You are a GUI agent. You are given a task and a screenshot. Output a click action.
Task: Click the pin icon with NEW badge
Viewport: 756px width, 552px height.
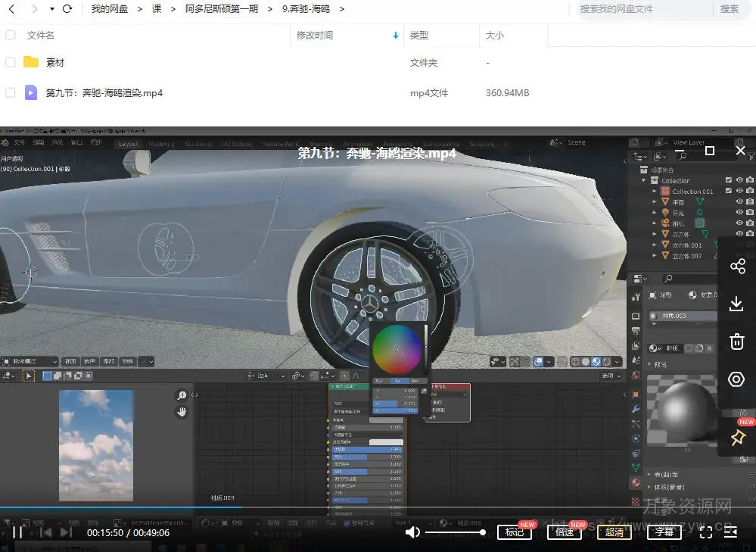[x=737, y=438]
